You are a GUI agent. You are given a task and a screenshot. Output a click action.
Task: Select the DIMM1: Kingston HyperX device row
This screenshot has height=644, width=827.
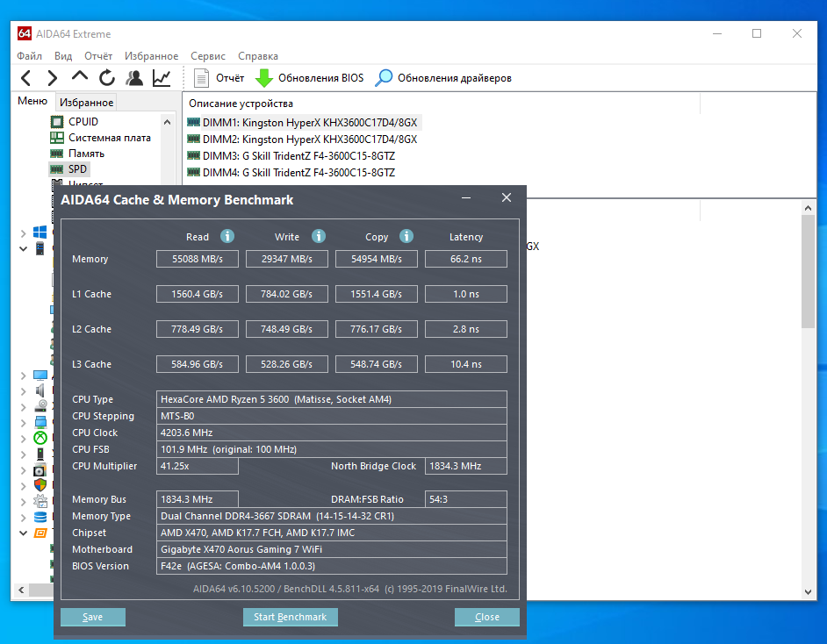pyautogui.click(x=305, y=123)
